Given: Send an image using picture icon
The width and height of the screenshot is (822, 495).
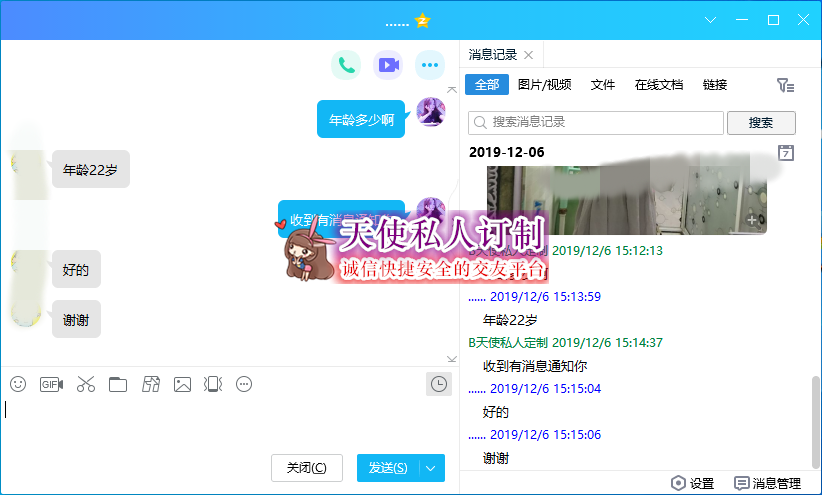Looking at the screenshot, I should (x=182, y=384).
